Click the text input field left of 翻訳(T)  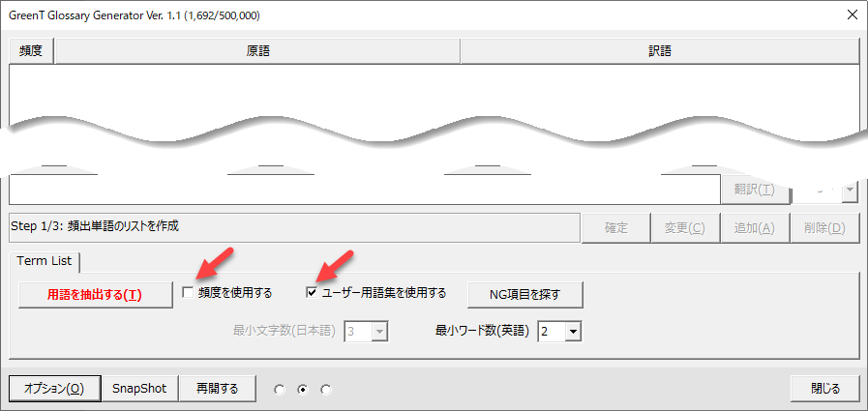click(x=364, y=190)
